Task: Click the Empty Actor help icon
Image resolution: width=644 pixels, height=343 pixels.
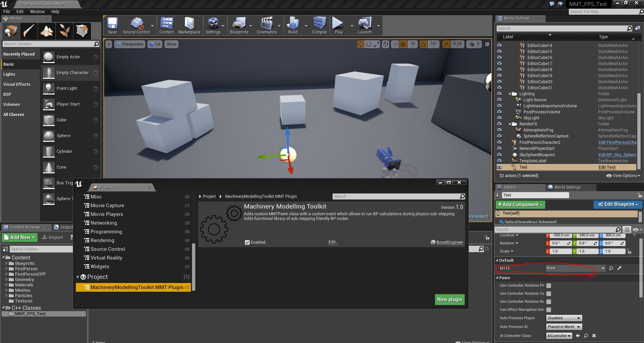Action: pos(96,57)
